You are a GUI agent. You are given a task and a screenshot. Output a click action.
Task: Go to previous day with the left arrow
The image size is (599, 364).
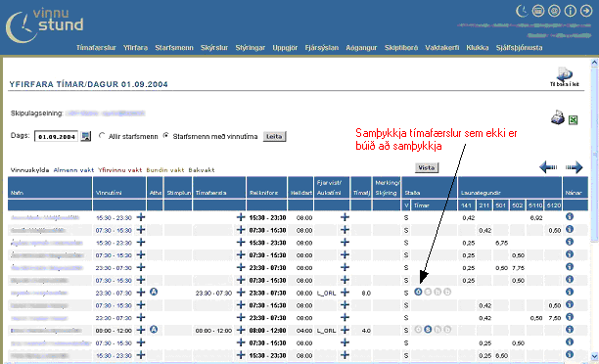pos(548,167)
